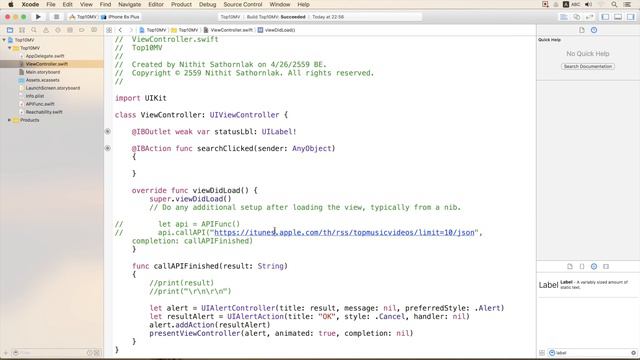
Task: Add a new file with the plus button
Action: click(x=6, y=353)
